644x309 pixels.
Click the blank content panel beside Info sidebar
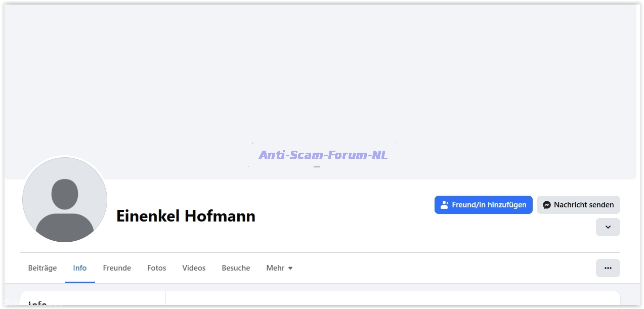coord(392,299)
